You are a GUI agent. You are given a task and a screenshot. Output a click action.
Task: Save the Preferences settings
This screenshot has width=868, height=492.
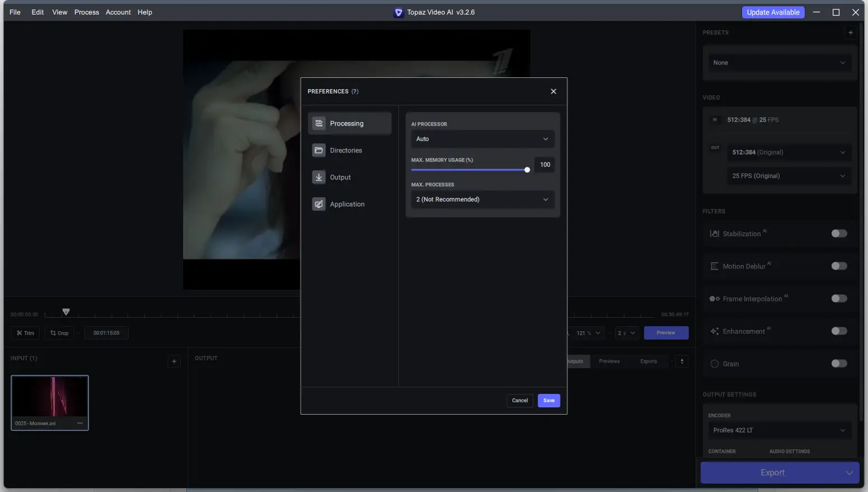549,401
